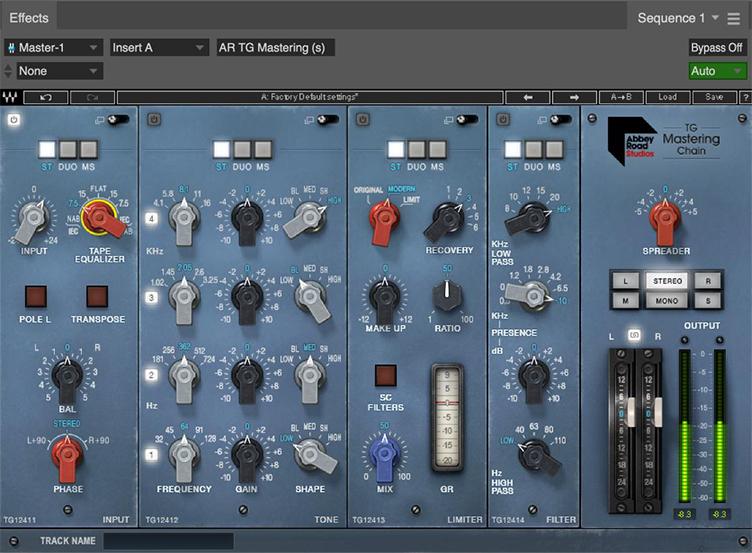Viewport: 752px width, 553px height.
Task: Open the Effects panel hamburger menu
Action: click(733, 19)
